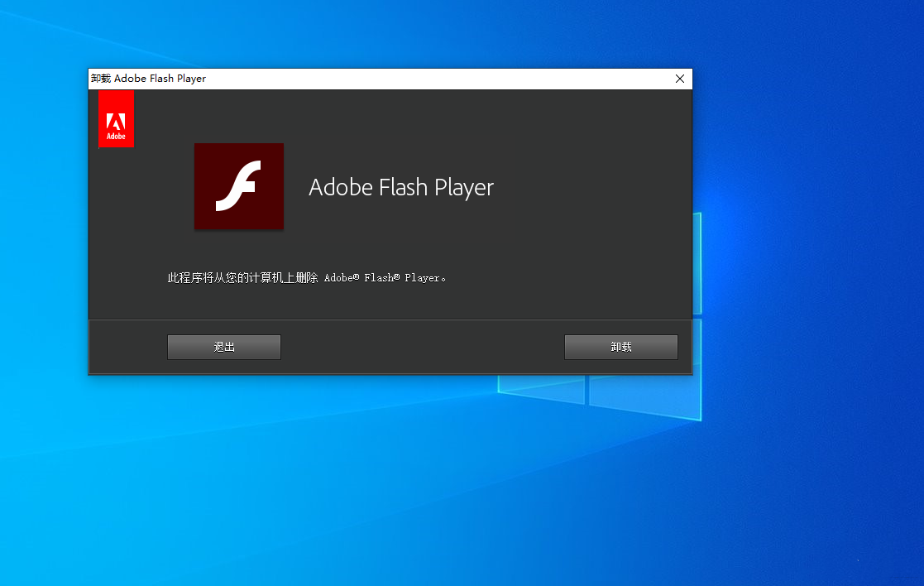
Task: Click the empty space between the two buttons
Action: pos(422,347)
